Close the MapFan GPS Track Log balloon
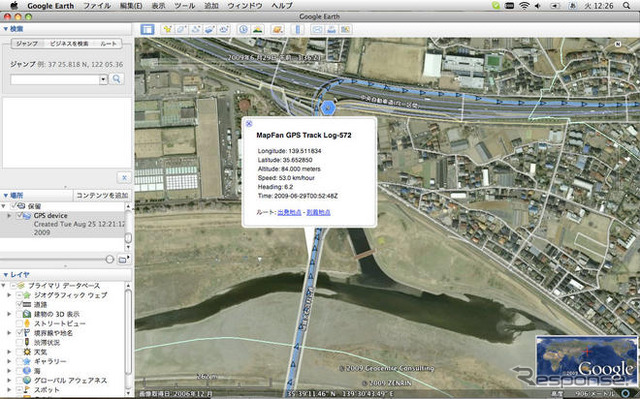This screenshot has height=399, width=640. click(x=249, y=124)
